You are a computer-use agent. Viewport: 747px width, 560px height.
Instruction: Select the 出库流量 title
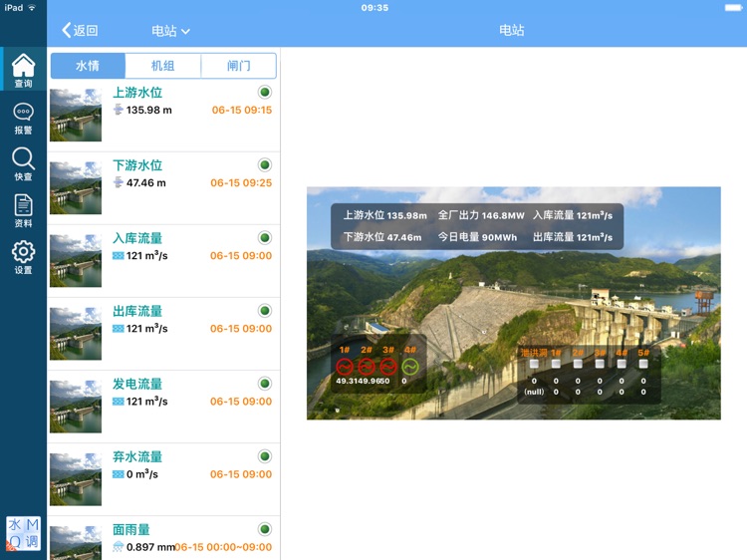(137, 311)
